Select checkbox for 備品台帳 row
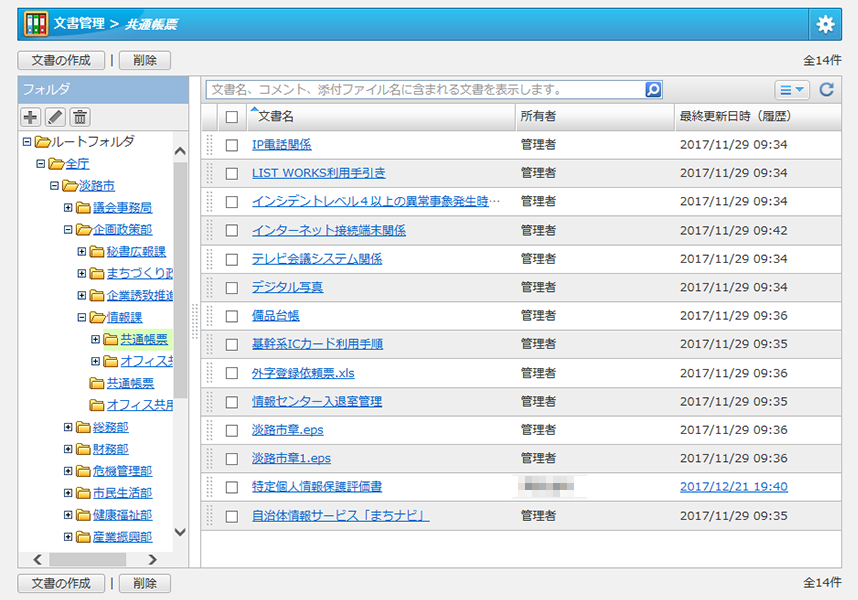This screenshot has height=600, width=858. (232, 316)
